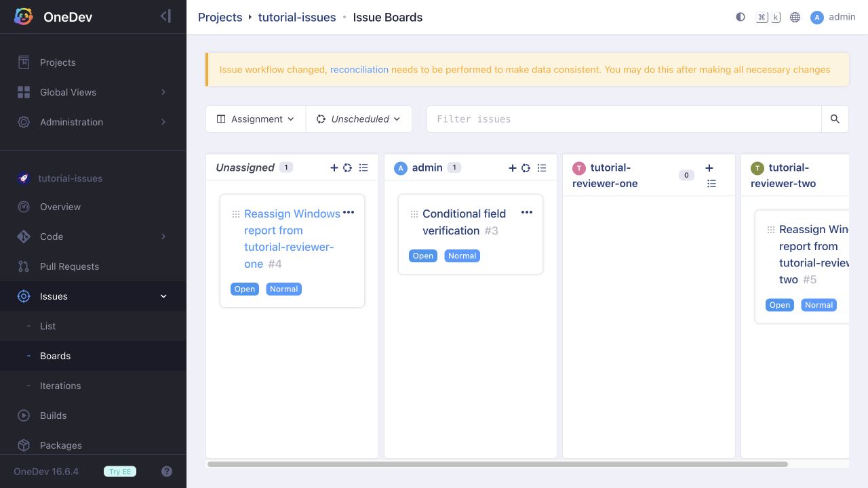The width and height of the screenshot is (868, 488).
Task: Click the horizontal board scrollbar
Action: tap(498, 464)
